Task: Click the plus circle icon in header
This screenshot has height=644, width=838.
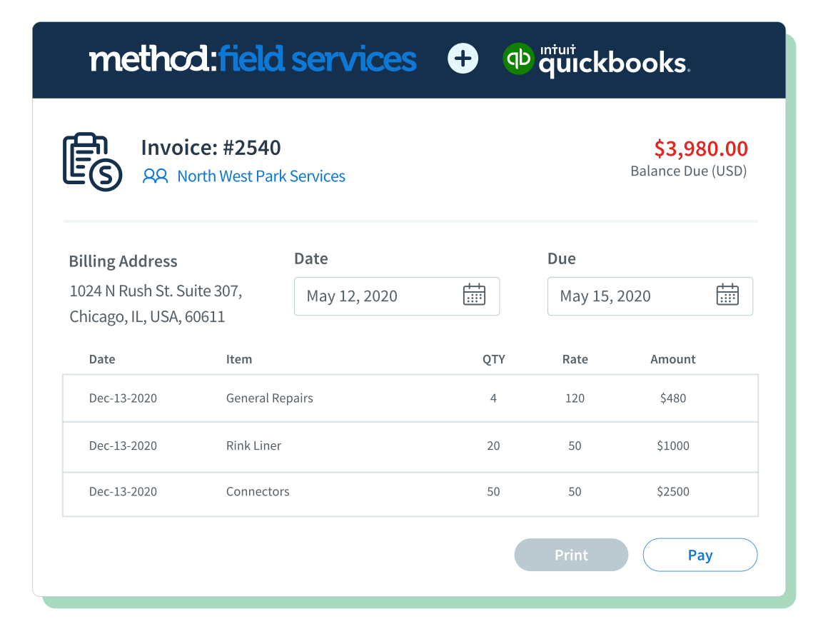Action: [463, 59]
